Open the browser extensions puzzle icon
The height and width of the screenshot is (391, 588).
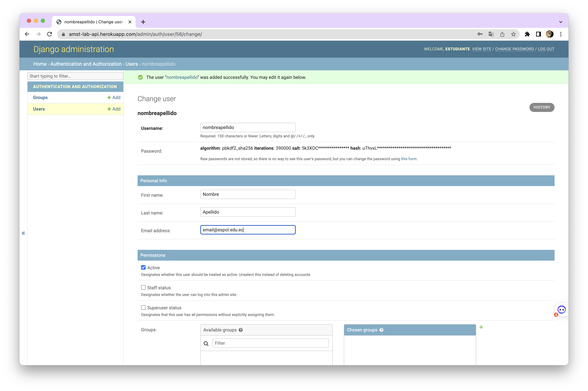(527, 34)
